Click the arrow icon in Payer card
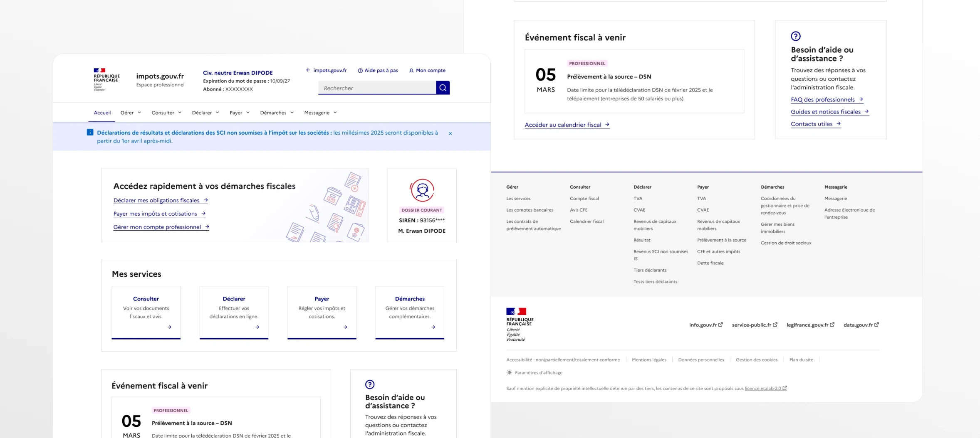Viewport: 980px width, 438px height. click(x=345, y=327)
